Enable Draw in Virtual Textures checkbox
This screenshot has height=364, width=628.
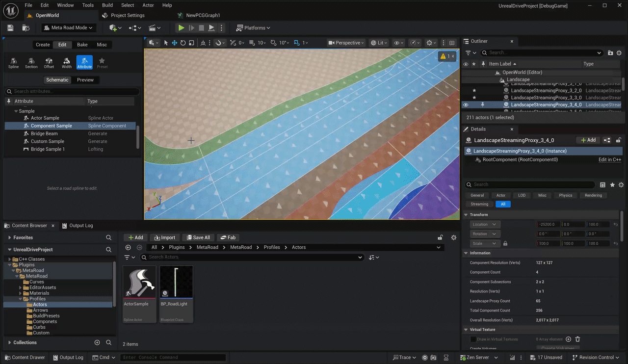pyautogui.click(x=473, y=339)
